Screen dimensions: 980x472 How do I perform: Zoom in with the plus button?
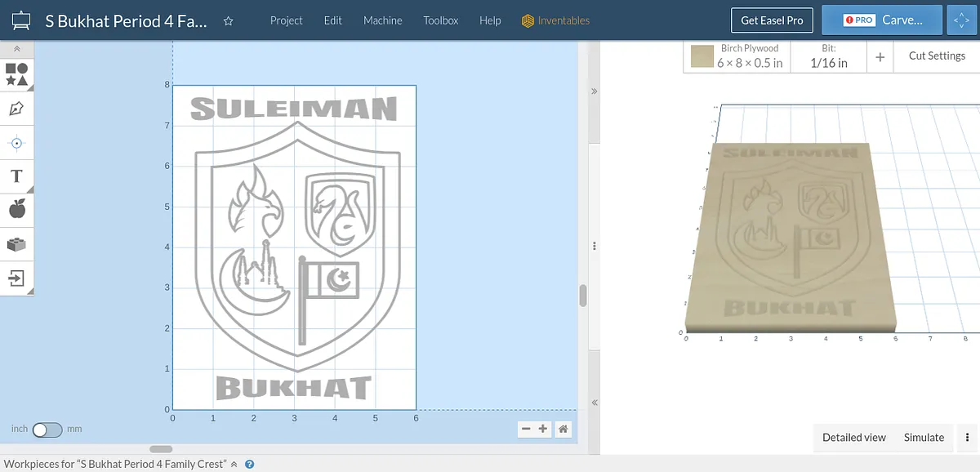click(x=543, y=429)
